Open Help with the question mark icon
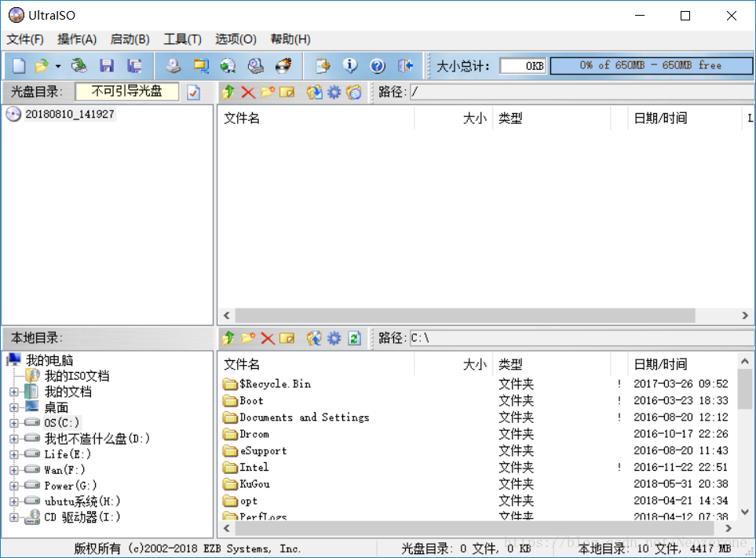The image size is (756, 558). 378,66
